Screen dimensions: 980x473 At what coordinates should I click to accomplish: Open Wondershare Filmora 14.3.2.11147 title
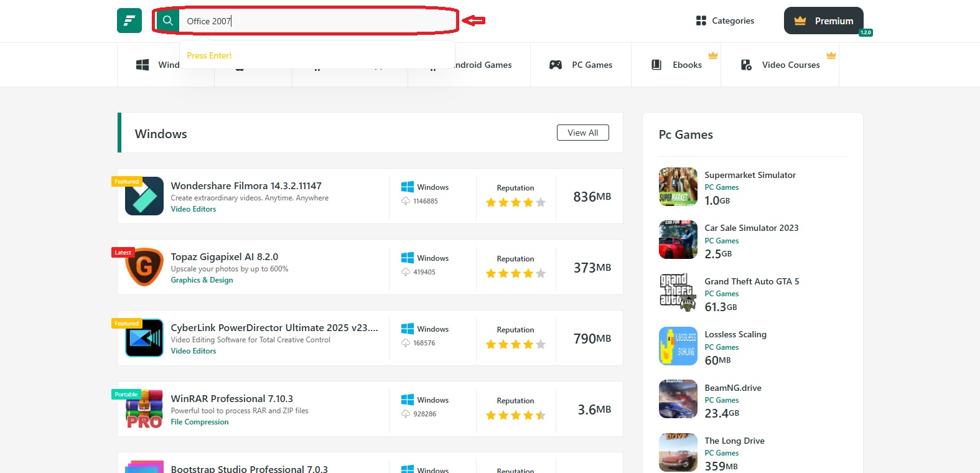[246, 185]
